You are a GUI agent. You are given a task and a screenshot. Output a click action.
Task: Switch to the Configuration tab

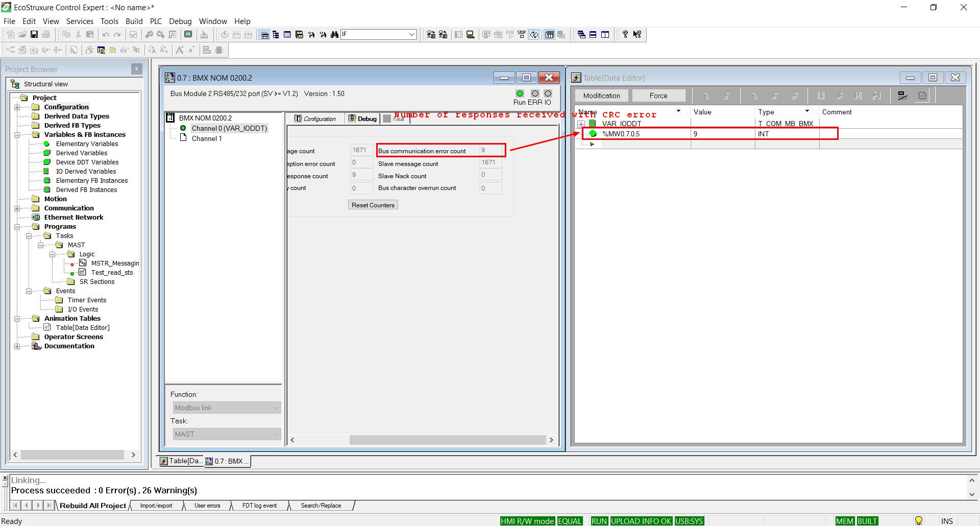(315, 118)
